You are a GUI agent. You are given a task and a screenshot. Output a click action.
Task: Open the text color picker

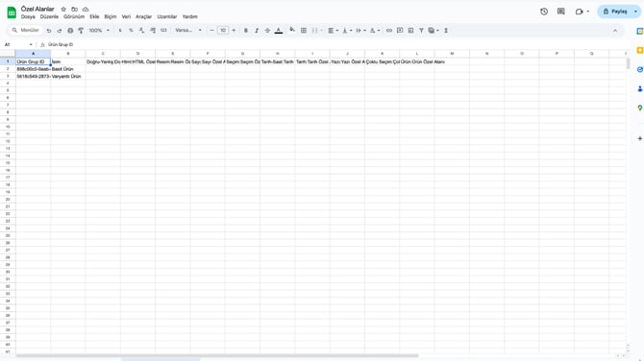point(279,31)
